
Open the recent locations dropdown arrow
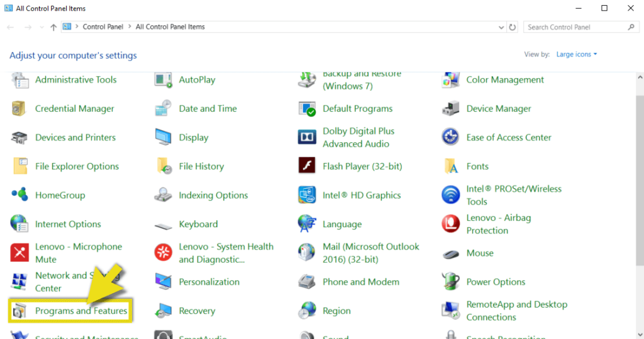42,27
